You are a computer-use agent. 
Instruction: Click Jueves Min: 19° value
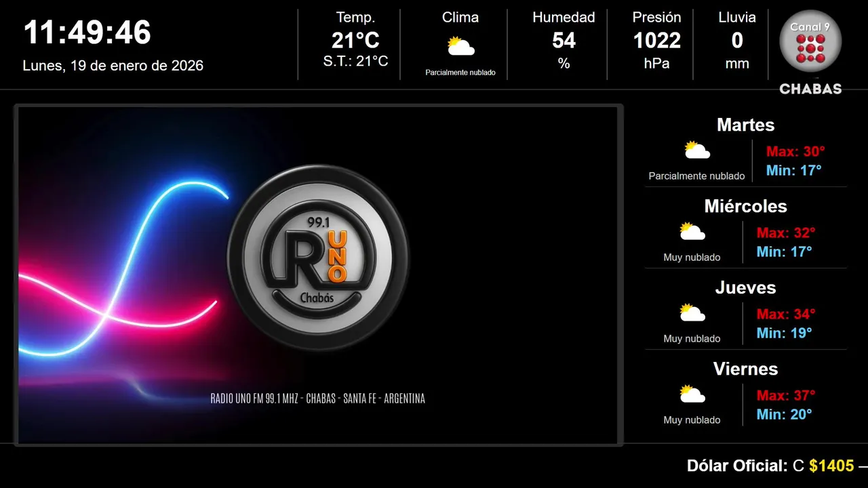point(784,333)
